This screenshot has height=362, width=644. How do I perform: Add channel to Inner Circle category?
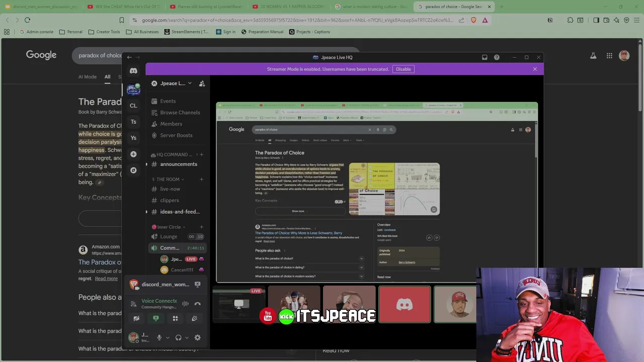pos(201,227)
